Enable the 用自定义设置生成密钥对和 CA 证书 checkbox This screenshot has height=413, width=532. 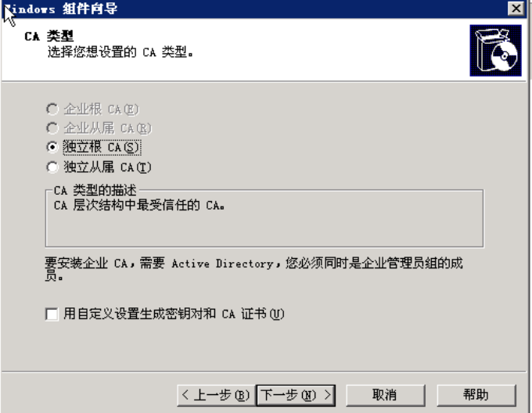tap(52, 314)
